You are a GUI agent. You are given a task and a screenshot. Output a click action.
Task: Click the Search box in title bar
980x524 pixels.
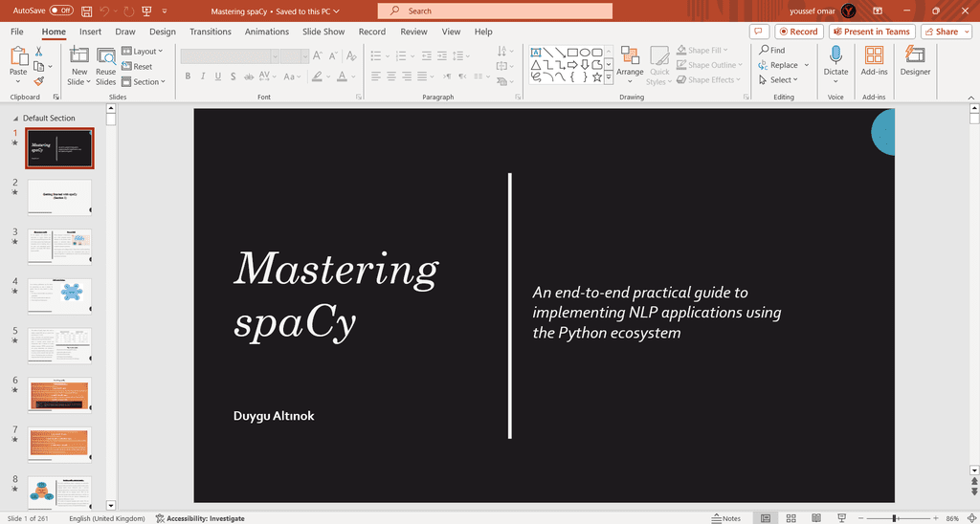pyautogui.click(x=495, y=11)
